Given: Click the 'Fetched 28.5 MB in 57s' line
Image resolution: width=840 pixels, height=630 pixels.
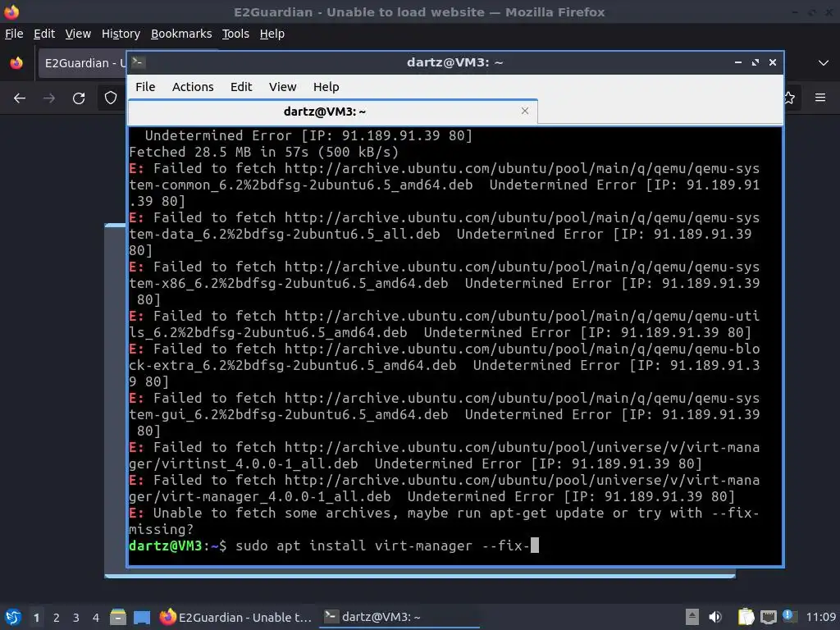Looking at the screenshot, I should 263,152.
